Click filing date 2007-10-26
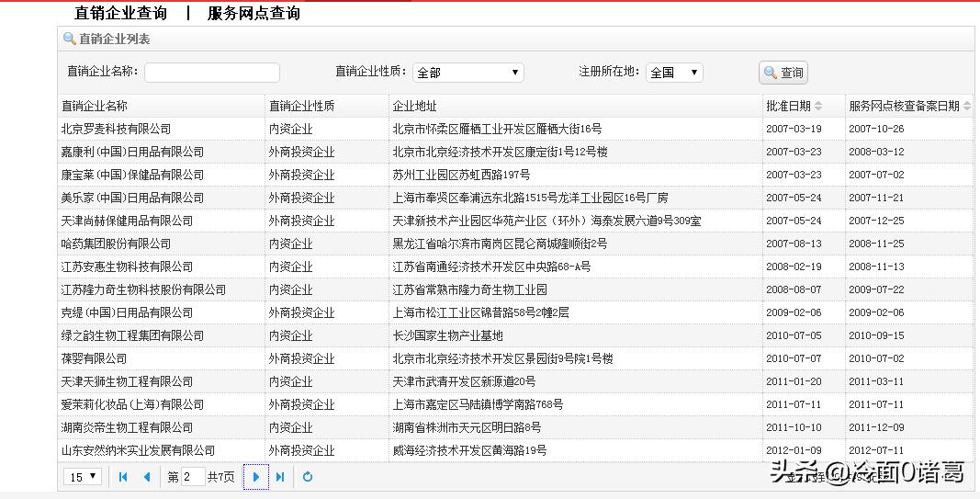 coord(876,129)
